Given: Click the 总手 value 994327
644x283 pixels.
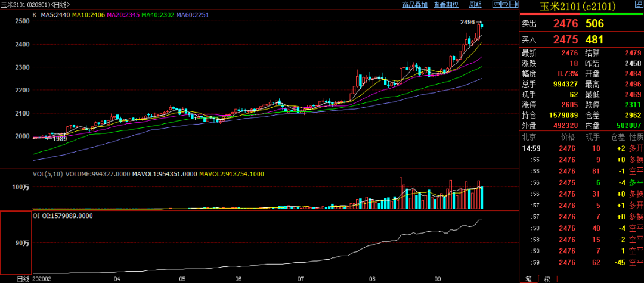Looking at the screenshot, I should pos(566,83).
